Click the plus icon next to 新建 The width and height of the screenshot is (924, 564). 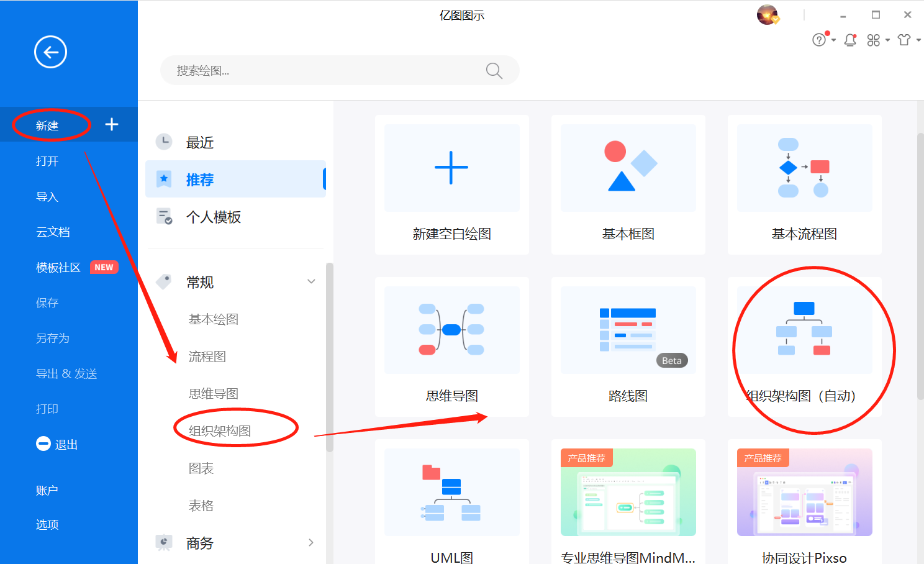click(112, 124)
